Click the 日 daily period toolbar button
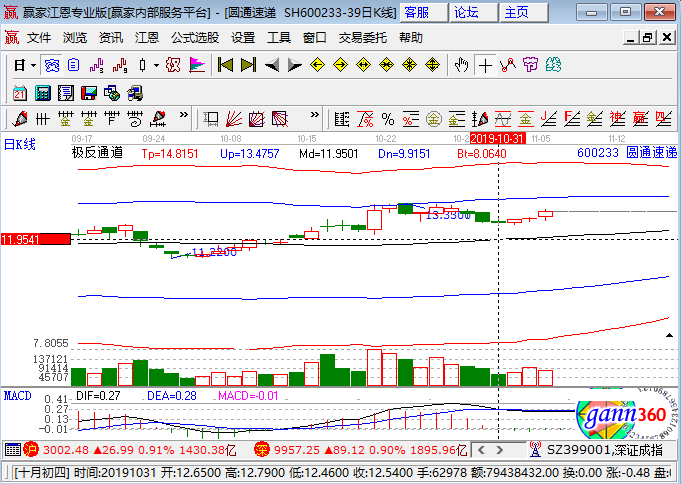Image resolution: width=681 pixels, height=484 pixels. (x=20, y=66)
